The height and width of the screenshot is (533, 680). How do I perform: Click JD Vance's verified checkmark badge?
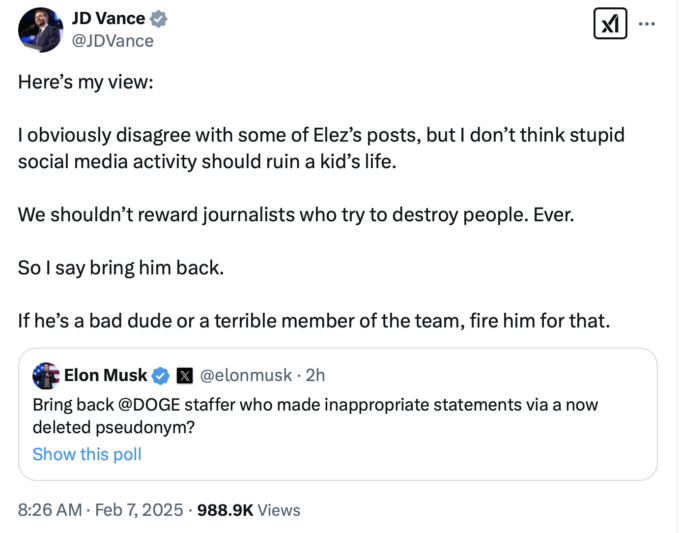click(x=159, y=19)
